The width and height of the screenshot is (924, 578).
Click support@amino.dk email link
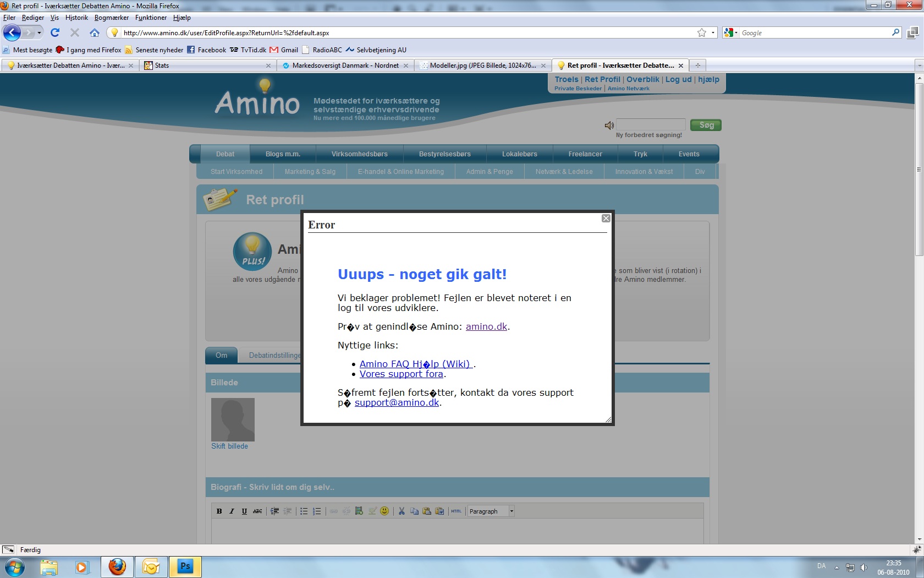397,402
